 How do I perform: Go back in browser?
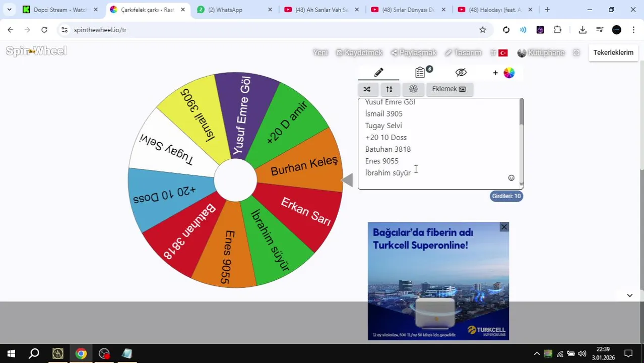coord(10,30)
